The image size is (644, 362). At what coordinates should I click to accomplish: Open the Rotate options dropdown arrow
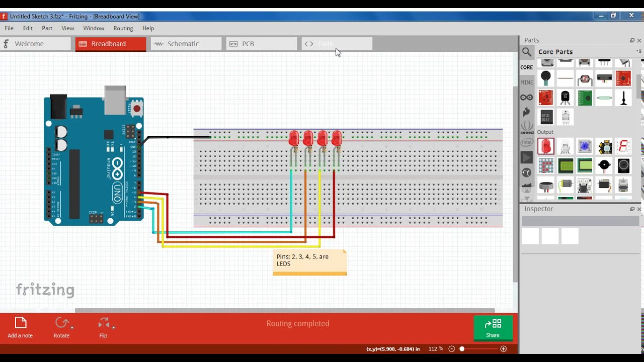pos(72,327)
